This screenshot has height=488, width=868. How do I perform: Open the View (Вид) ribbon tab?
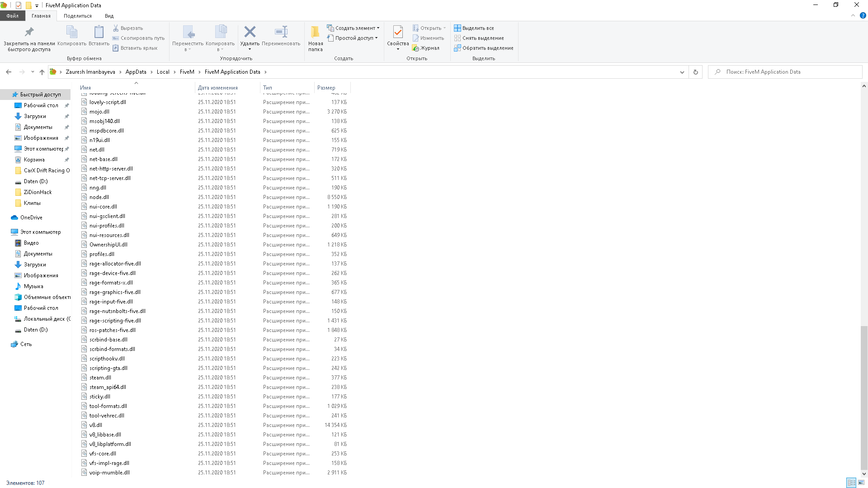(x=109, y=16)
